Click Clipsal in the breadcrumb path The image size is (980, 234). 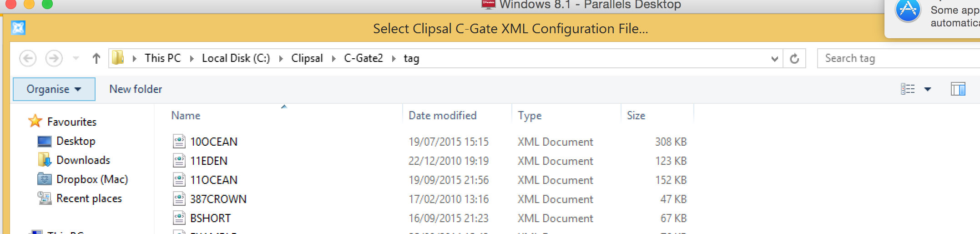click(307, 59)
